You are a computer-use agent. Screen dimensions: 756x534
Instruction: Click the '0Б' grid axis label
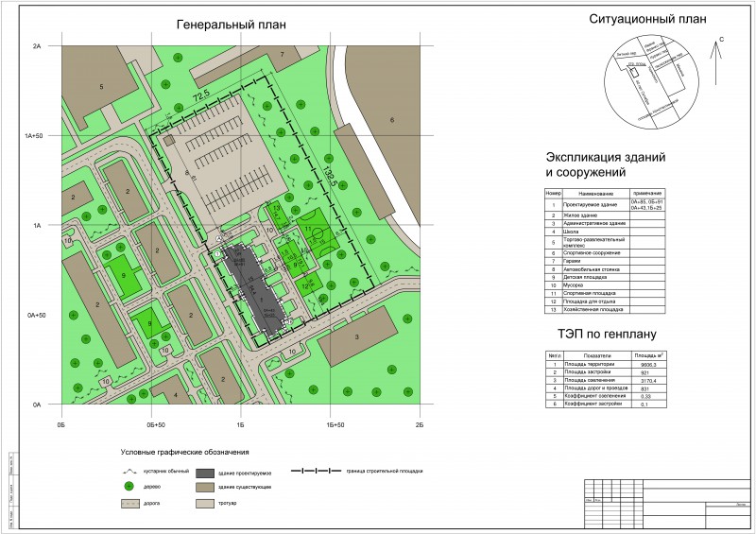[x=60, y=425]
